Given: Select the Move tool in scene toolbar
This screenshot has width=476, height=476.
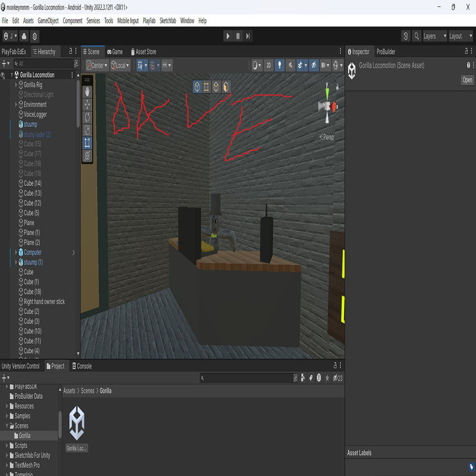Looking at the screenshot, I should [x=87, y=104].
